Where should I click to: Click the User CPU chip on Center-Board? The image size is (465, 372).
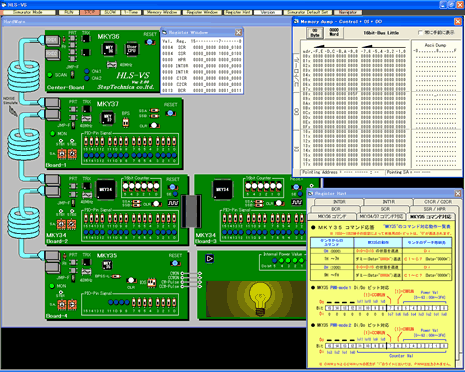pos(131,49)
